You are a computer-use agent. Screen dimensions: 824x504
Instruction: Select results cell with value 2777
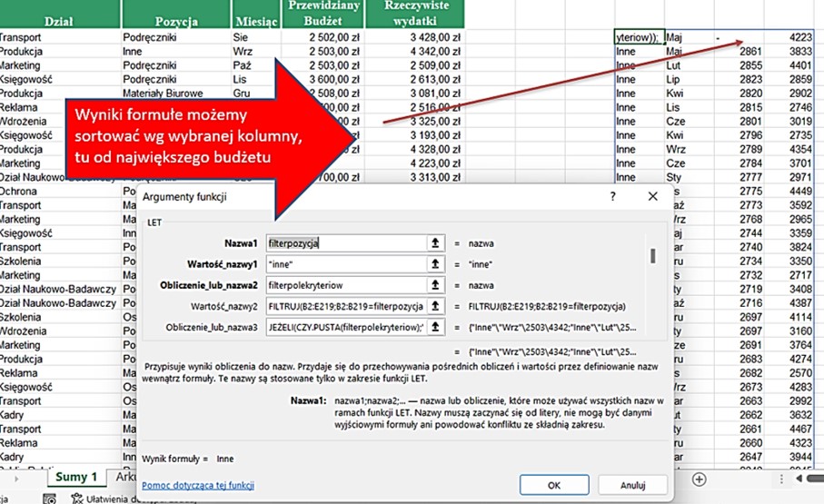pyautogui.click(x=740, y=177)
